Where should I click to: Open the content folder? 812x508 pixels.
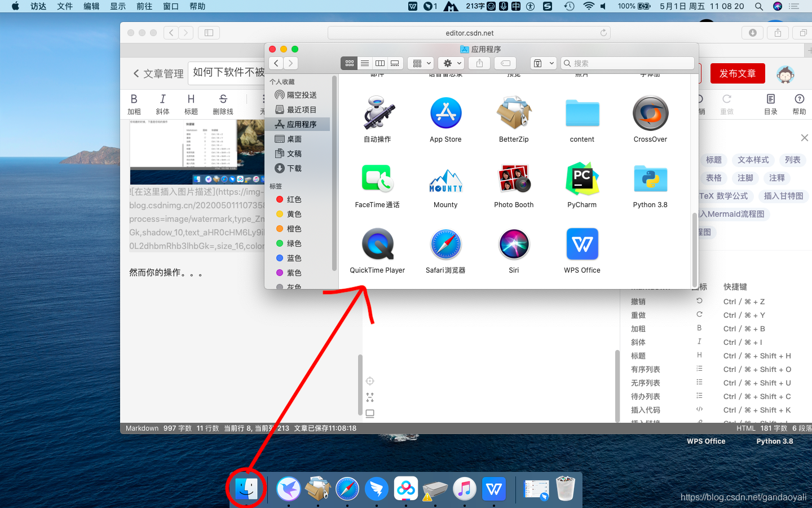582,113
